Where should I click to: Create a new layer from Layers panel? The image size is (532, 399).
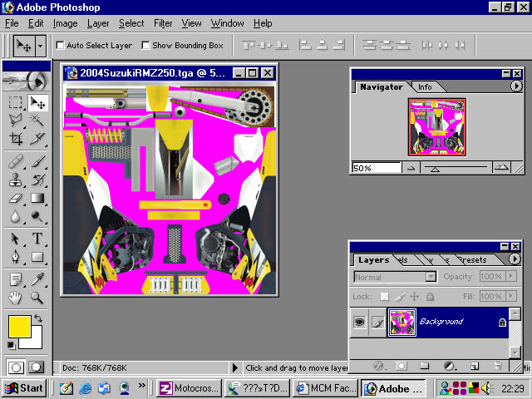point(474,366)
